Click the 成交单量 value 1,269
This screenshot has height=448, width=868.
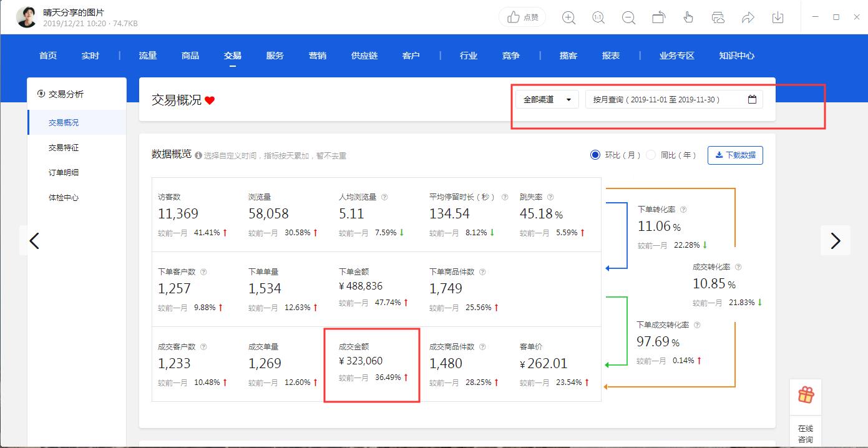point(265,363)
